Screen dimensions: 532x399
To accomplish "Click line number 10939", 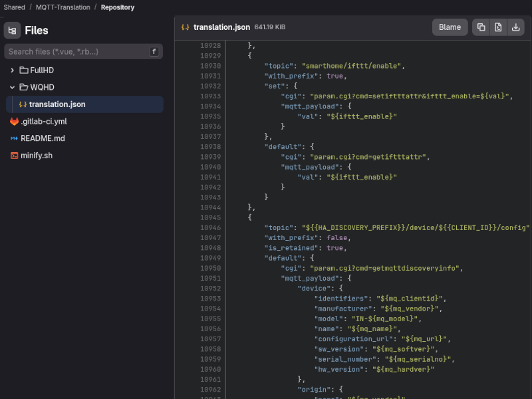I will [210, 157].
